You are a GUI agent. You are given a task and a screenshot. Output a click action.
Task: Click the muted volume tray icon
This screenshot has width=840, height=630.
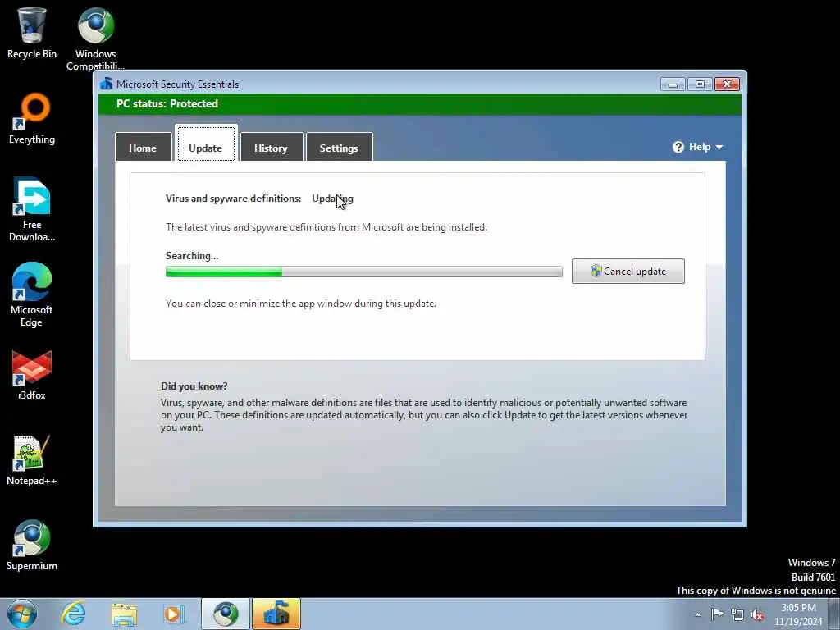tap(757, 614)
